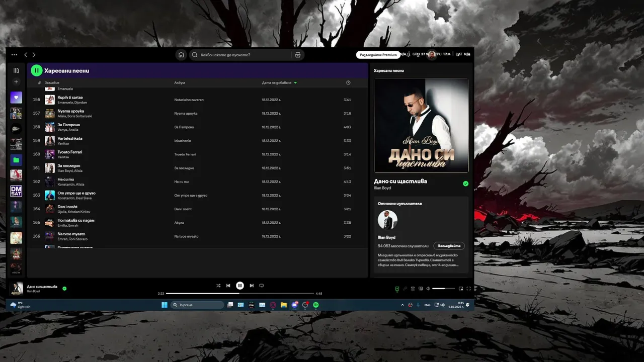
Task: Click the taskbar Търсене search box
Action: (197, 305)
